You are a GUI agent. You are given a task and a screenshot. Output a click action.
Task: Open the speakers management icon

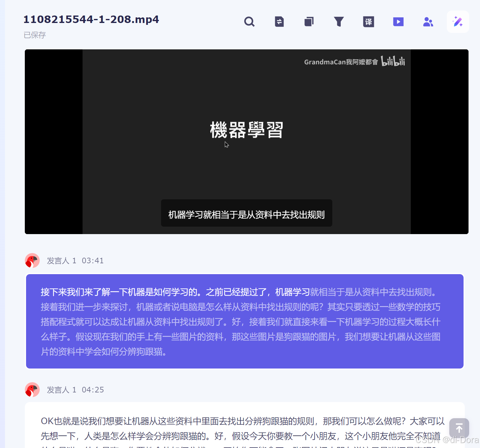428,22
